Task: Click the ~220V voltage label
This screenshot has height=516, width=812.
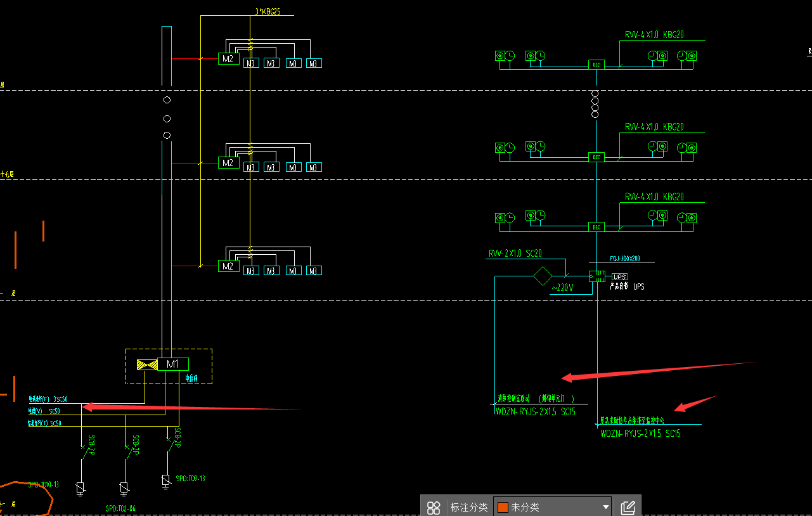Action: [562, 288]
